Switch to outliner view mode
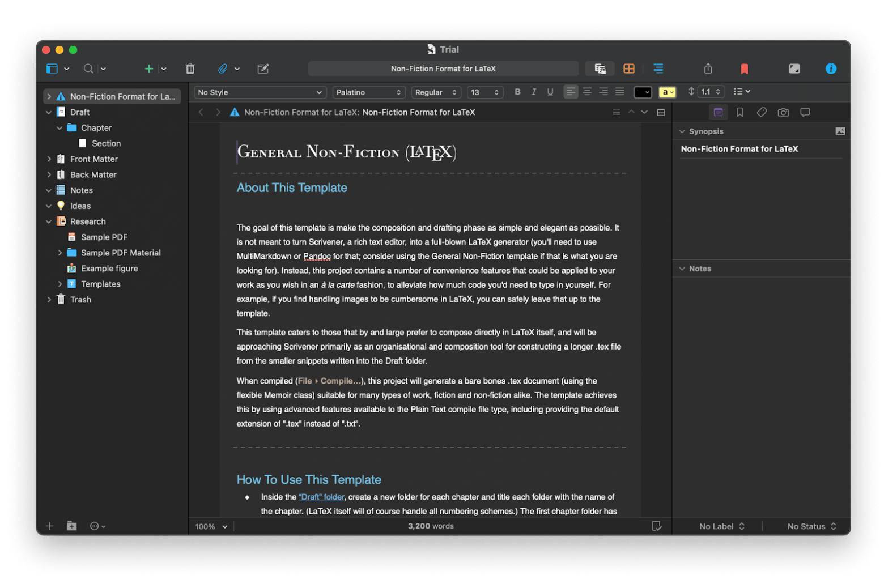 658,69
